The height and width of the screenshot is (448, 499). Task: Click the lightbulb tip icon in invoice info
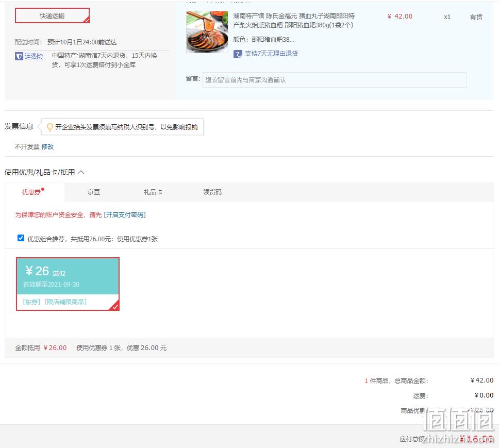49,127
